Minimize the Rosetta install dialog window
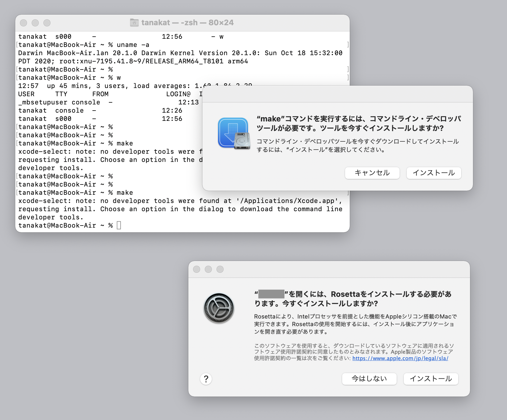507x420 pixels. pos(208,269)
